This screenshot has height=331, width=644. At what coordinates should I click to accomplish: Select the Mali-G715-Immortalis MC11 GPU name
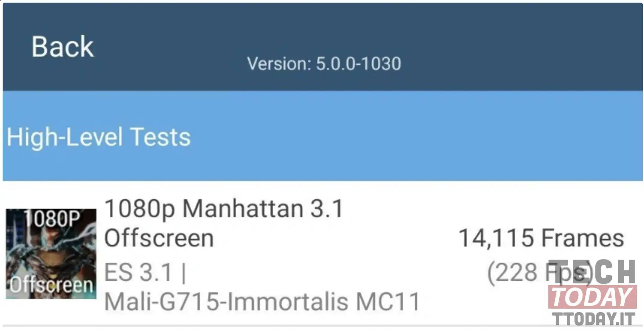tap(262, 302)
